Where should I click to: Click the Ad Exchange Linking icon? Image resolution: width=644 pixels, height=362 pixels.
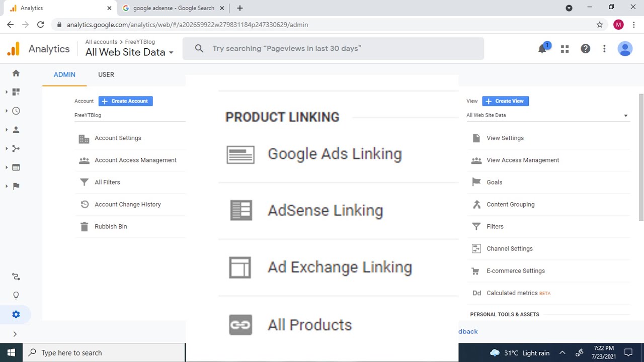(240, 267)
